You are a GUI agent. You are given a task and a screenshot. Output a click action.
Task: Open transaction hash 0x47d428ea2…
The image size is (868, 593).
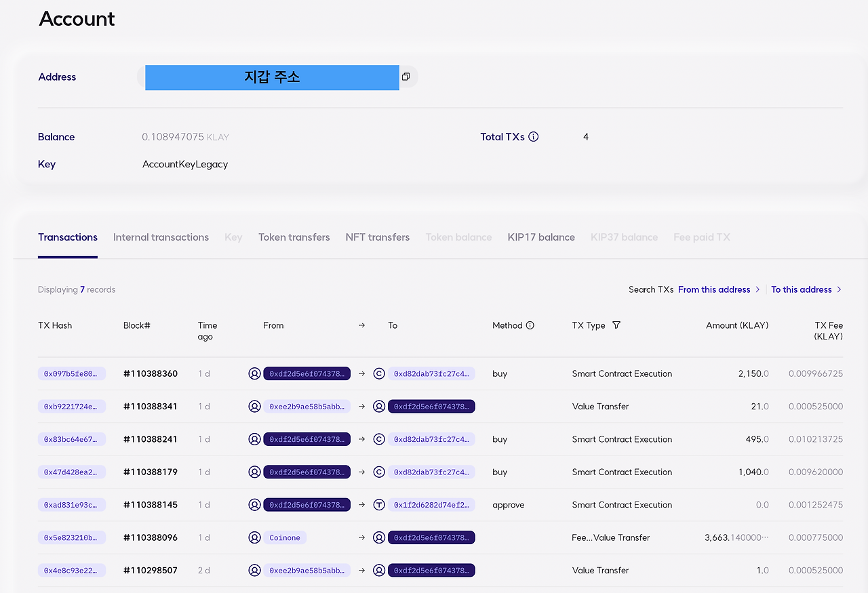point(72,472)
